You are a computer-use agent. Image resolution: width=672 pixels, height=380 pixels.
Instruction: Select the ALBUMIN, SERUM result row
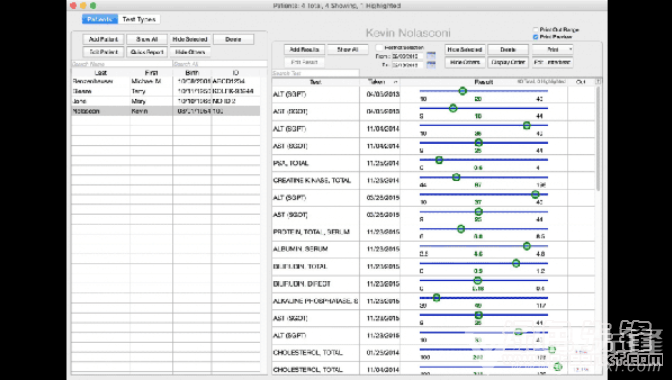(x=433, y=249)
